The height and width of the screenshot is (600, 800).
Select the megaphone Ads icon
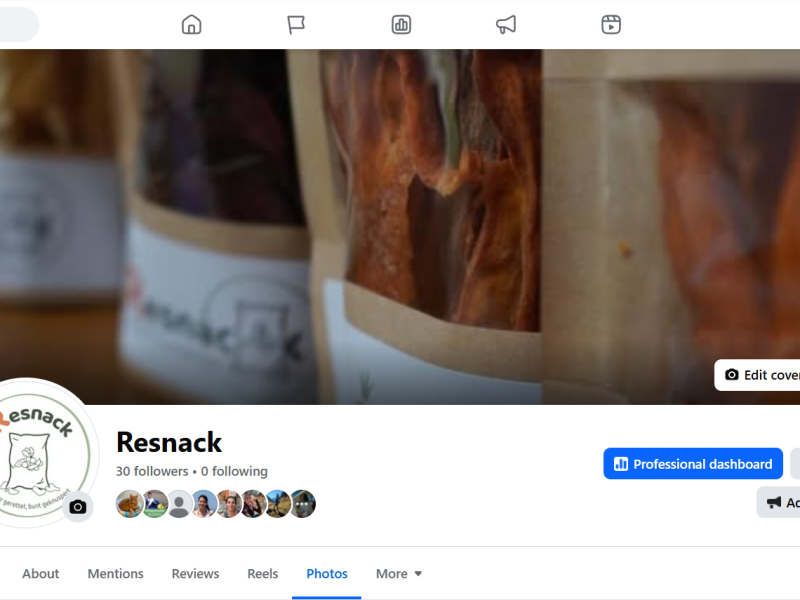(505, 25)
